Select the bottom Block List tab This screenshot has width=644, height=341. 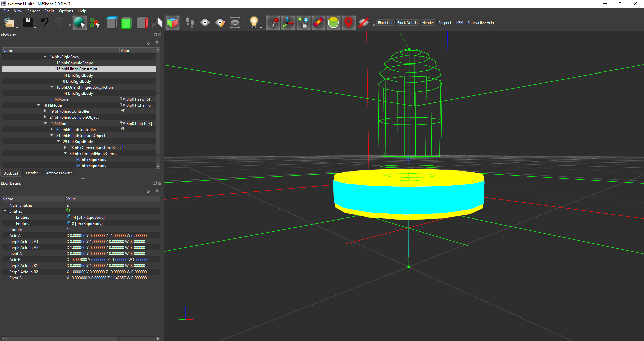pyautogui.click(x=11, y=173)
